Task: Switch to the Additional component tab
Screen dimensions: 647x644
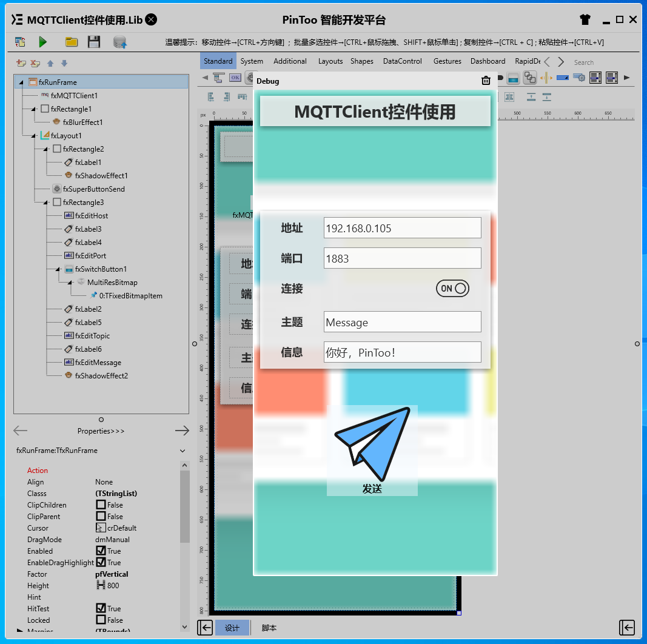Action: pos(290,61)
